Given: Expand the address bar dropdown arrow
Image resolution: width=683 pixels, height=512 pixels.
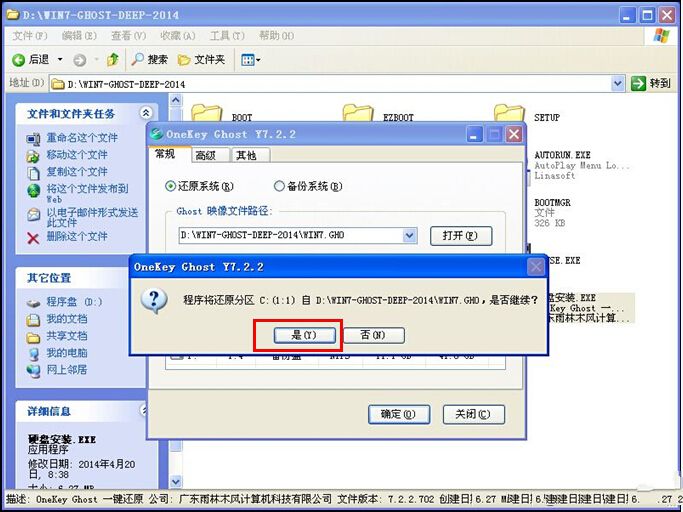Looking at the screenshot, I should 618,84.
